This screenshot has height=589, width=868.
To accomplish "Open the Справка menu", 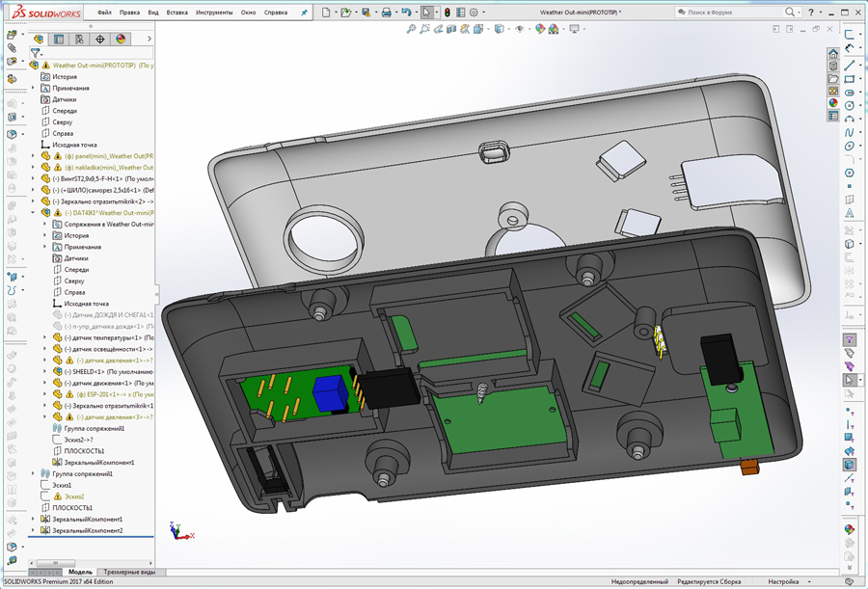I will pos(276,13).
